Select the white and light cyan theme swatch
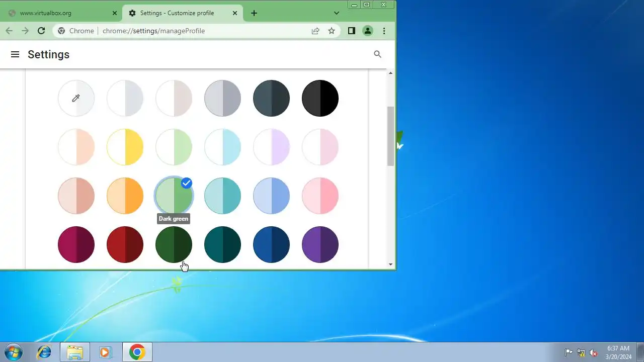The width and height of the screenshot is (644, 362). [x=222, y=147]
